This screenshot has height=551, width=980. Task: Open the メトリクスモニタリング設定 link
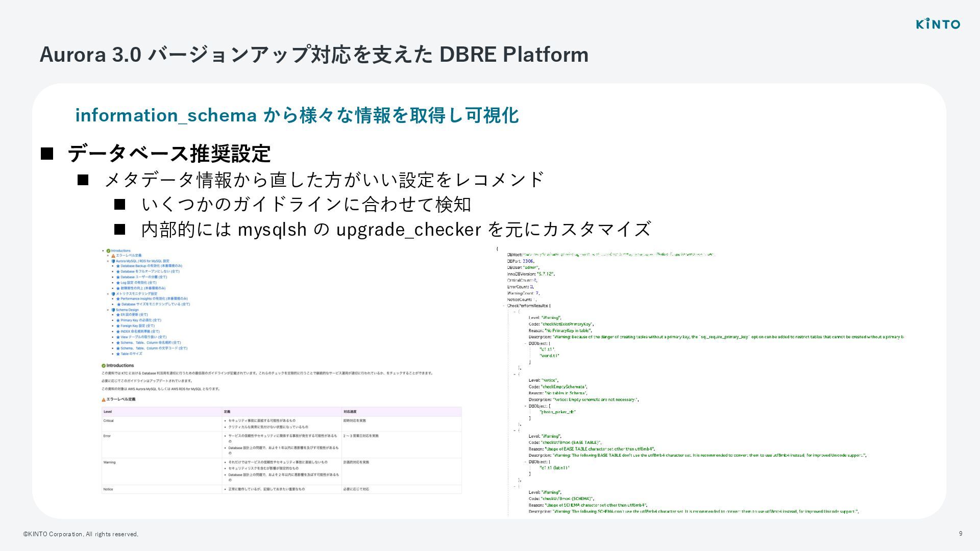click(x=136, y=294)
